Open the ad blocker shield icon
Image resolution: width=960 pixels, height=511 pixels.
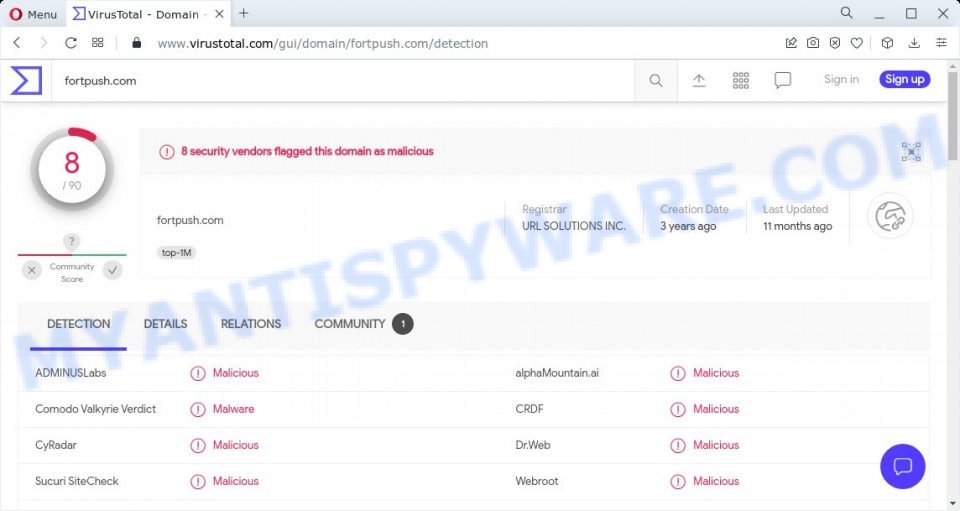[835, 43]
